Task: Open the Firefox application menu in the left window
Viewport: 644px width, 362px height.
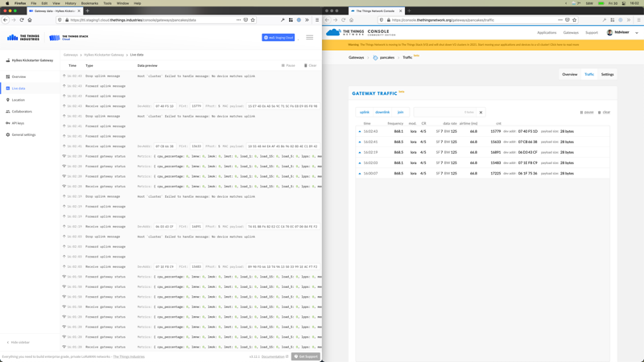Action: click(316, 19)
